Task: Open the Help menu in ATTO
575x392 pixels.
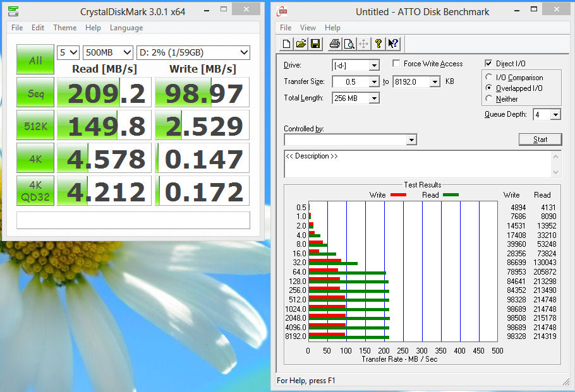Action: 332,28
